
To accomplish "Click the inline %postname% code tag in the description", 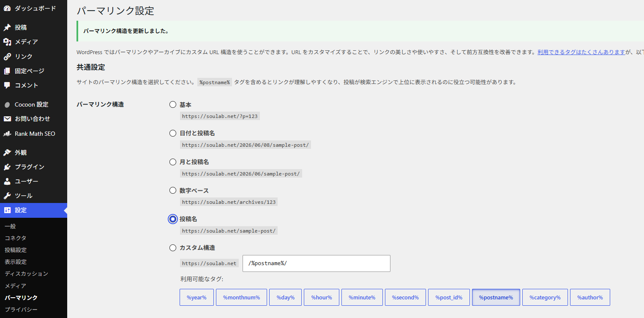I will pyautogui.click(x=215, y=82).
